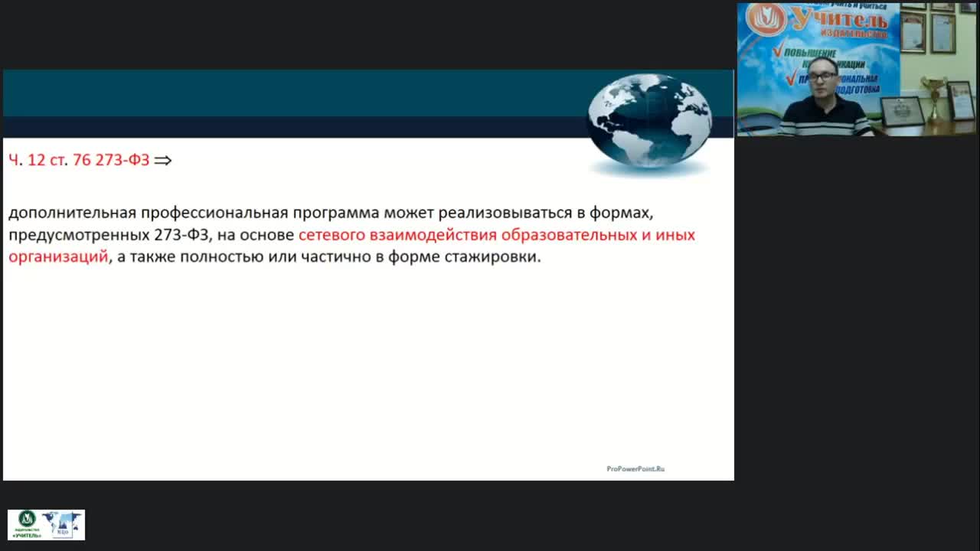Click the red text 'сетевого взаимодействия образовательных и иных'
This screenshot has height=551, width=980.
(x=497, y=235)
